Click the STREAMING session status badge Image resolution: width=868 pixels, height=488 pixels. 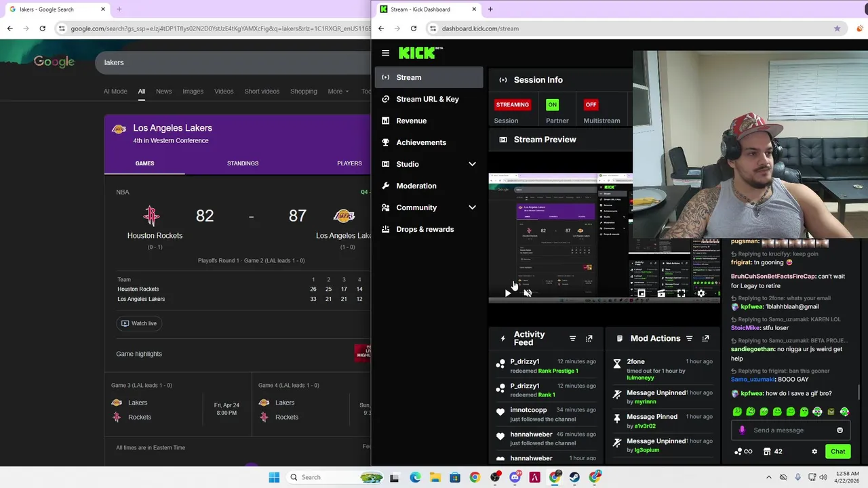point(512,104)
